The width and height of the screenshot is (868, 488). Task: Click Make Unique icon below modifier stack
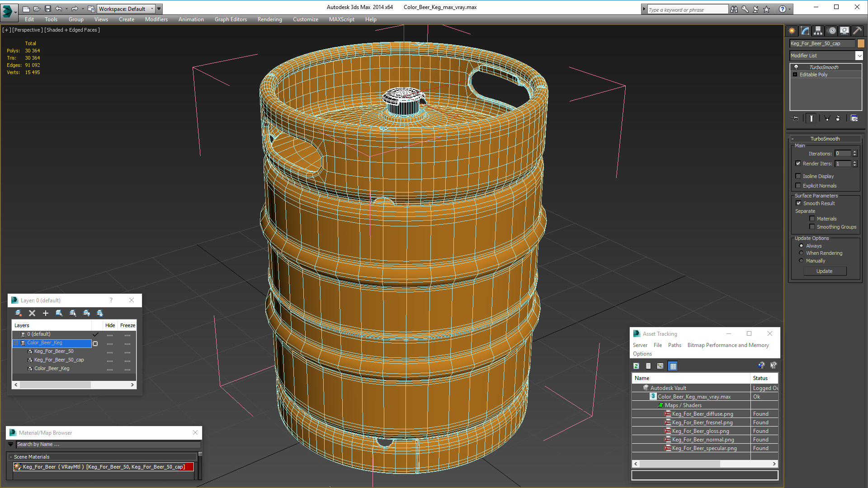coord(827,118)
